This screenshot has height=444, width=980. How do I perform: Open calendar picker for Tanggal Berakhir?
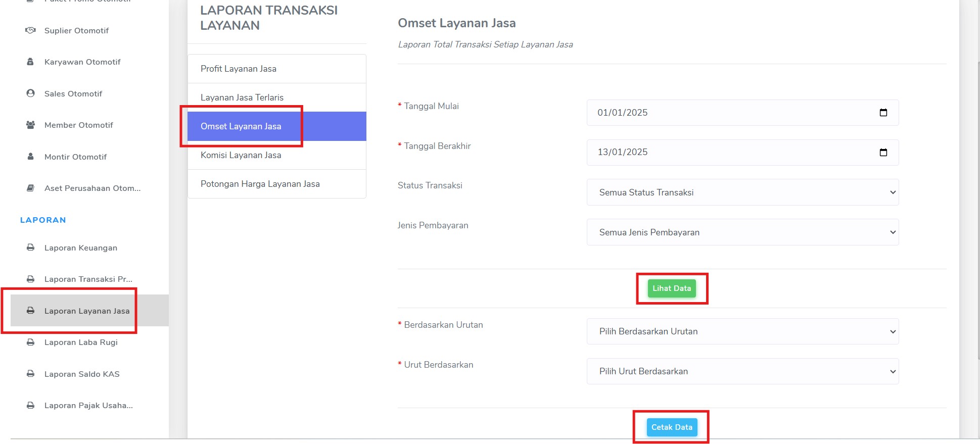coord(883,153)
